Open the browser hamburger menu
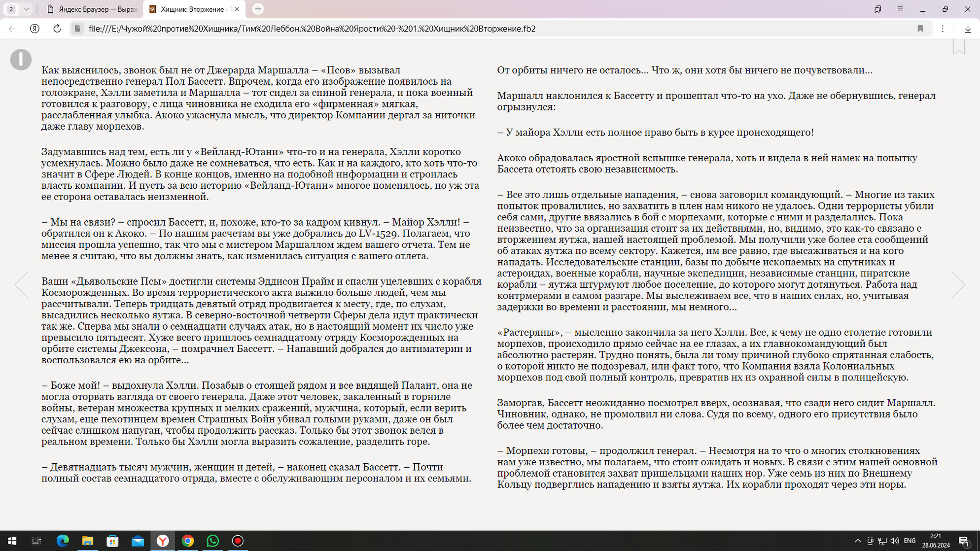This screenshot has width=980, height=551. tap(900, 9)
